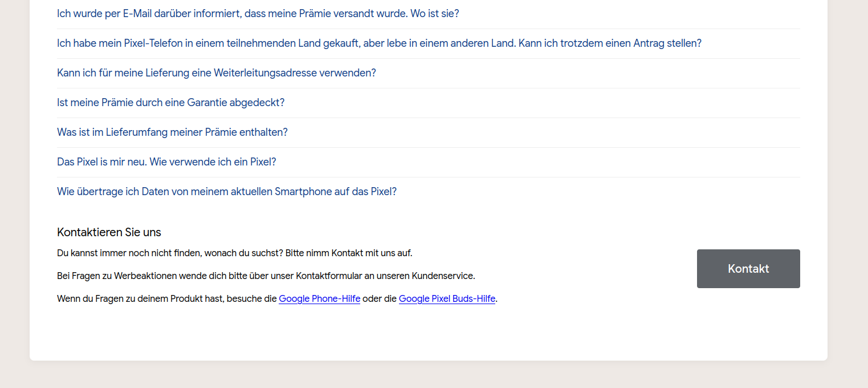Click 'Bitte nimm Kontakt mit uns auf' sentence
This screenshot has height=388, width=868.
tap(349, 253)
